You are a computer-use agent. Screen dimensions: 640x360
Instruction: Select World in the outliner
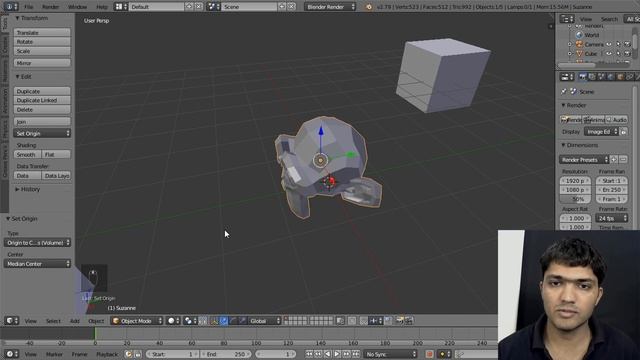(x=591, y=35)
